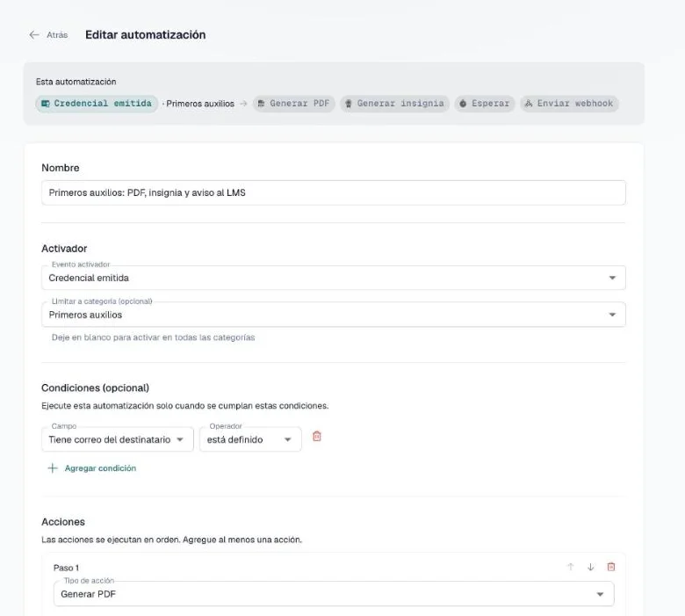The image size is (685, 616).
Task: Delete the condition with the red trash icon
Action: tap(317, 437)
